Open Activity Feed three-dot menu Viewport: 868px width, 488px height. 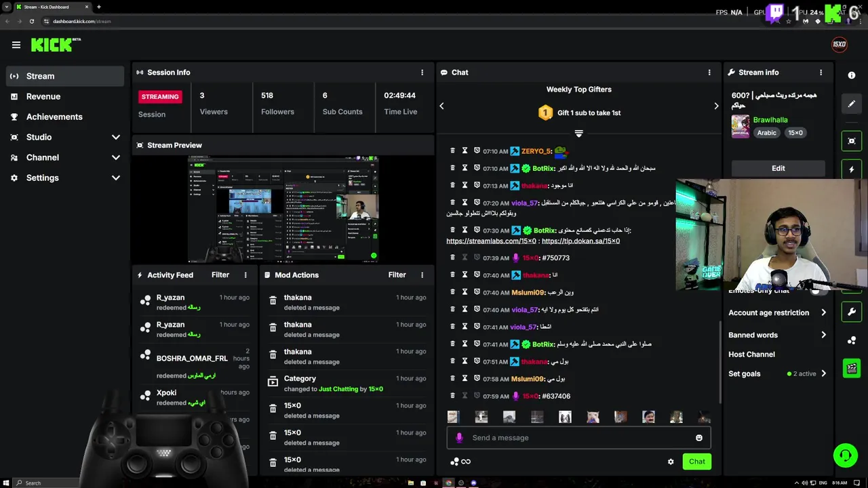[x=245, y=275]
